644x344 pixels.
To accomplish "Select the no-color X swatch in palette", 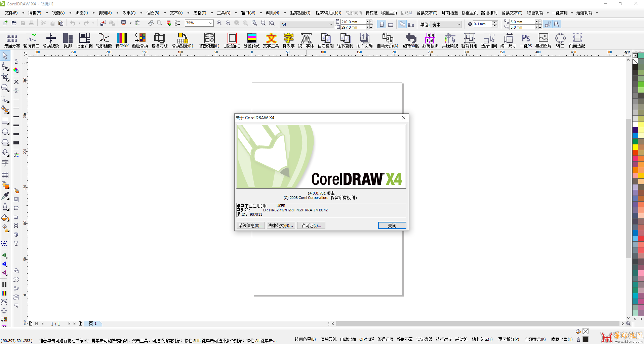I will (x=635, y=61).
